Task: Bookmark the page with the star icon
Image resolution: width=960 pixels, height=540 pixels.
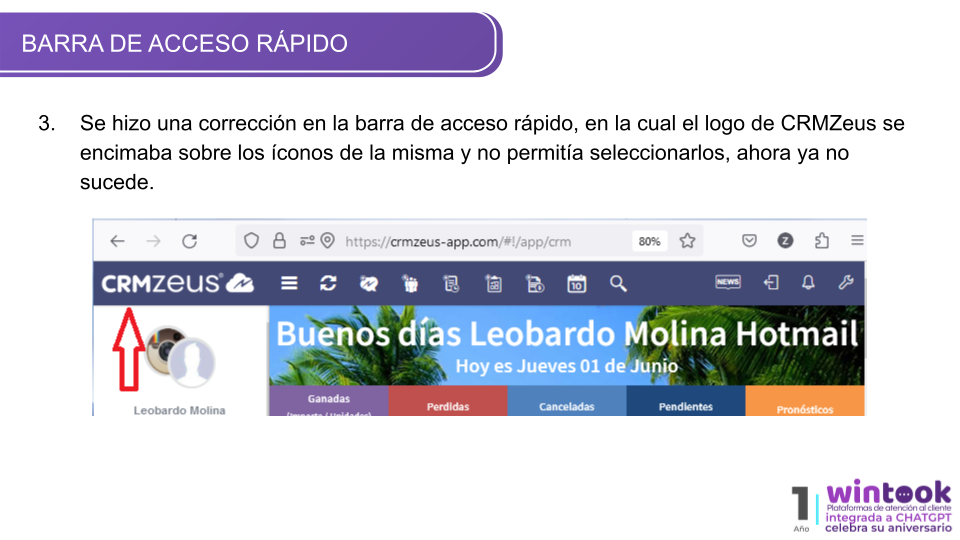Action: tap(687, 241)
